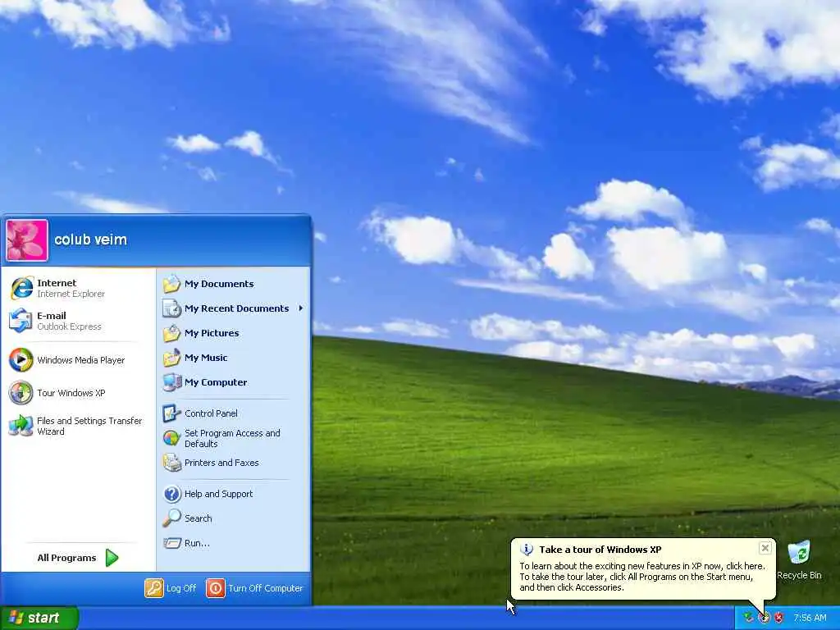Click Files and Settings Transfer Wizard text
The width and height of the screenshot is (840, 630).
[x=89, y=426]
